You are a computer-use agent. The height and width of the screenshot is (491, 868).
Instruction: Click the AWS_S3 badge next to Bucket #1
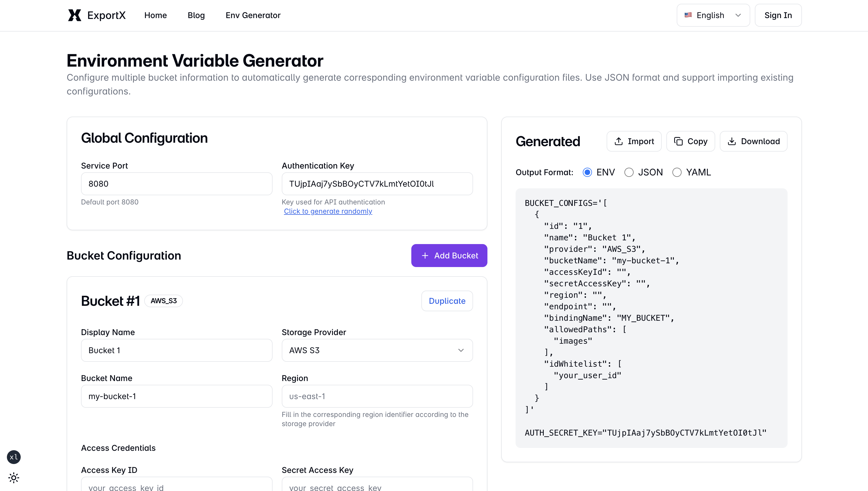point(163,301)
